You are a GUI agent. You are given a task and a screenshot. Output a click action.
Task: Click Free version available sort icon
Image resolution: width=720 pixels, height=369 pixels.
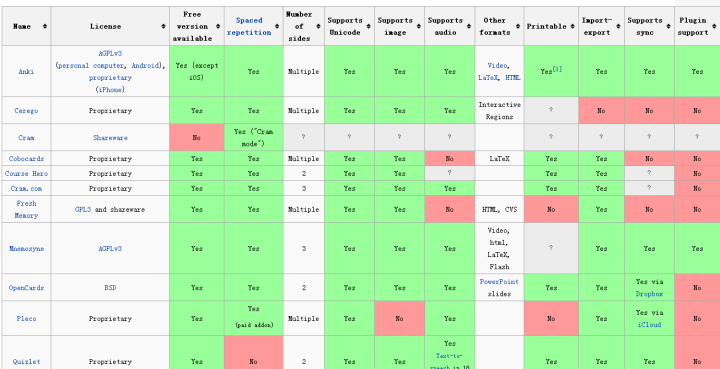(x=218, y=27)
